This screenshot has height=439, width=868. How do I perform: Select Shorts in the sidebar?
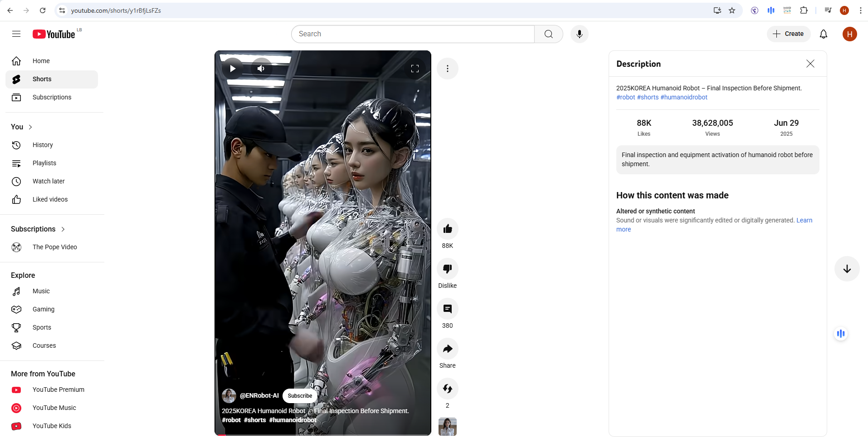(52, 79)
